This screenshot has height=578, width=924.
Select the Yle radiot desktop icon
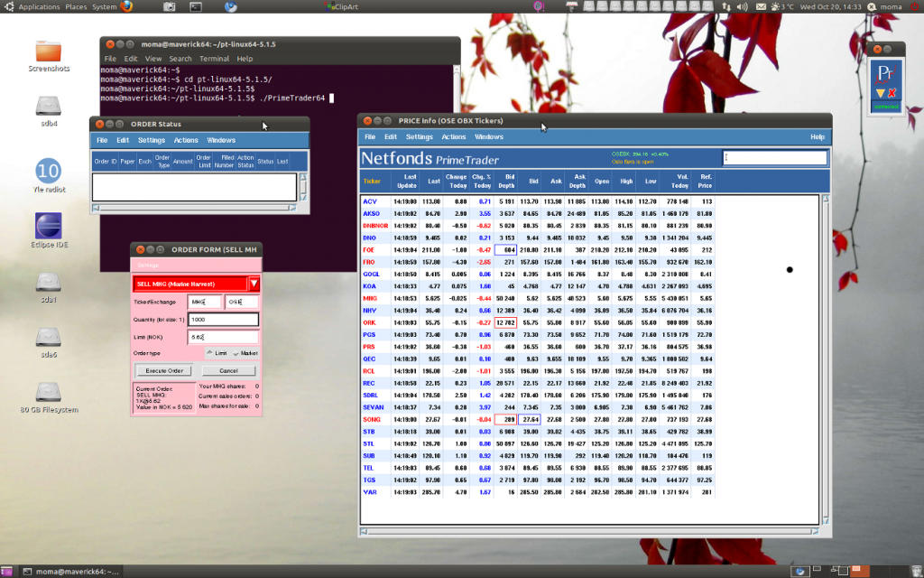(49, 176)
